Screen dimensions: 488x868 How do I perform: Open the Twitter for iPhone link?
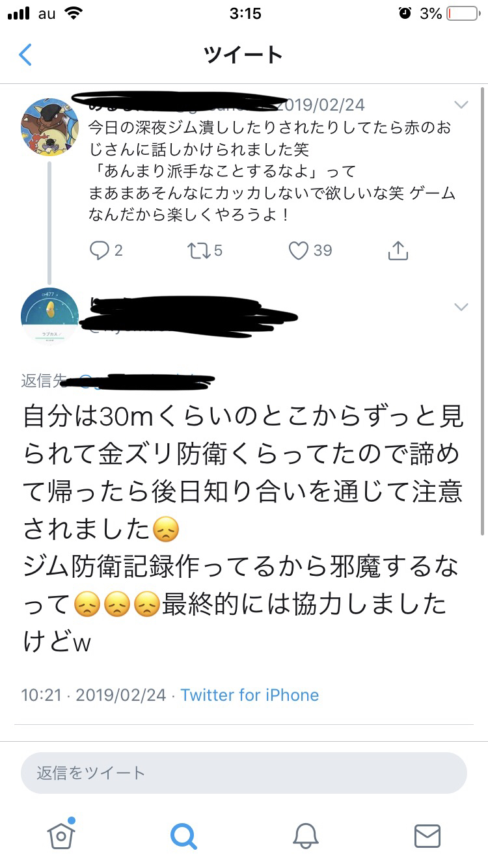pyautogui.click(x=250, y=695)
